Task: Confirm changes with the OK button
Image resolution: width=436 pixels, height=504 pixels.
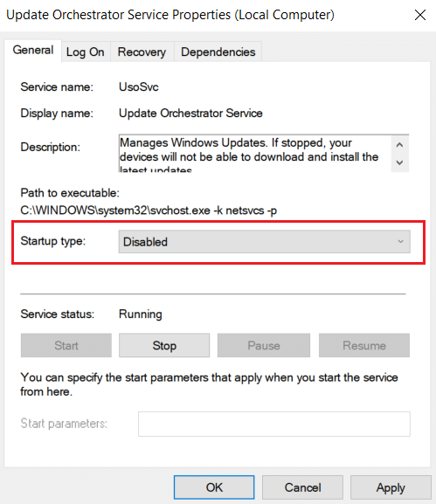Action: 214,487
